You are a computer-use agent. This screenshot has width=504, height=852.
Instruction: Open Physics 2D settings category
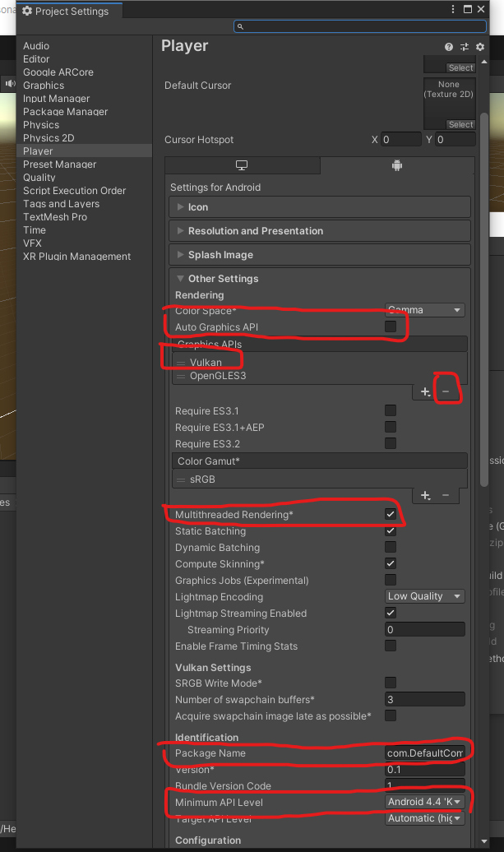[49, 138]
